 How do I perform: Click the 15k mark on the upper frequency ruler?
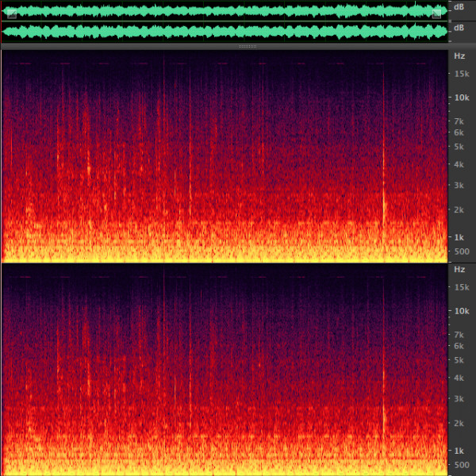point(459,74)
